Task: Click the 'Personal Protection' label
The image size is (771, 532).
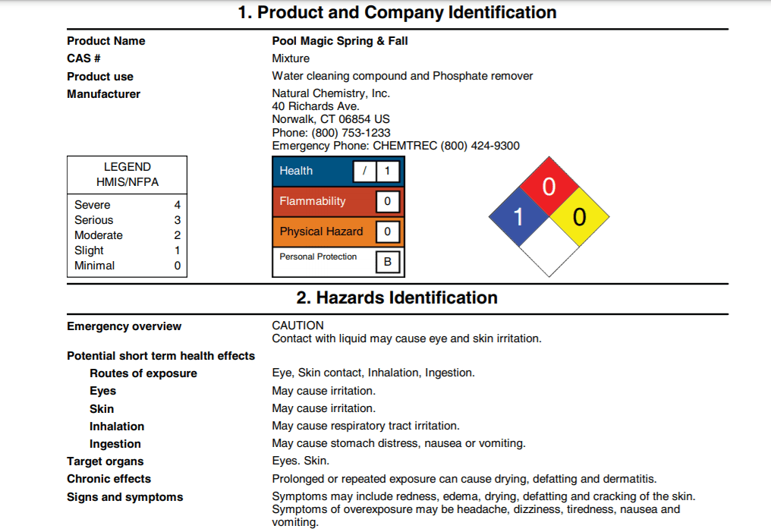Action: [x=318, y=257]
